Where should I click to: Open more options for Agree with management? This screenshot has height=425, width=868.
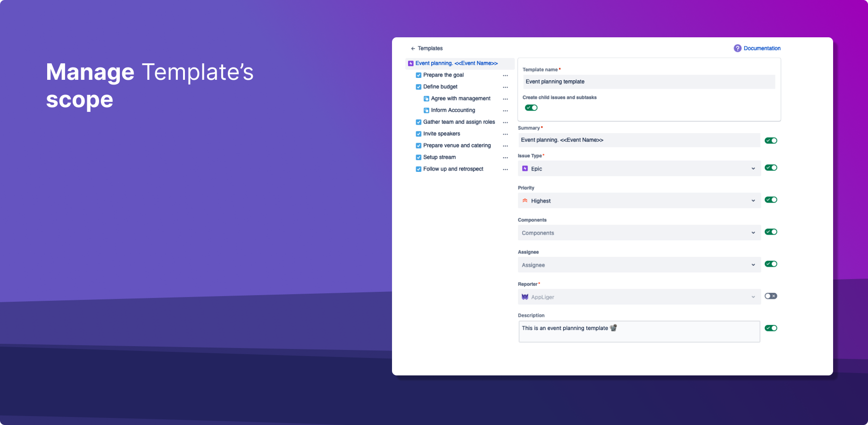click(505, 99)
